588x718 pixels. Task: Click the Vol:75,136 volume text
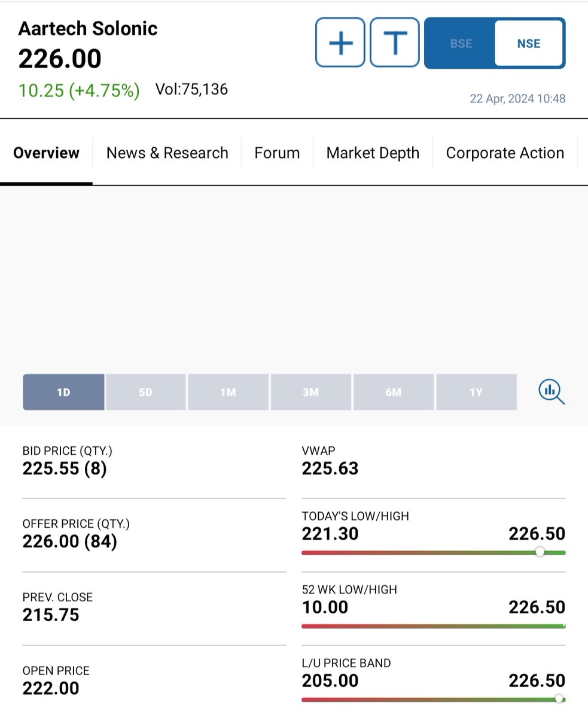(191, 90)
